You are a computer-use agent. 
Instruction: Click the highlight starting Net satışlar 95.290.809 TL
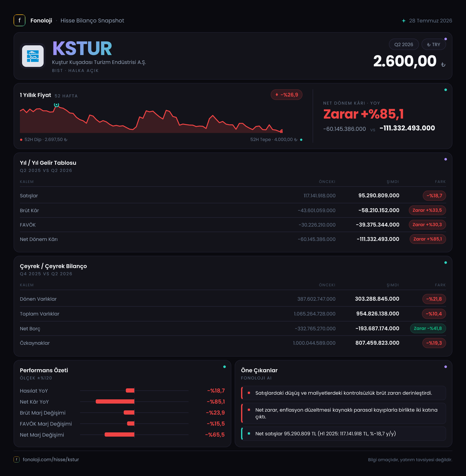[343, 434]
